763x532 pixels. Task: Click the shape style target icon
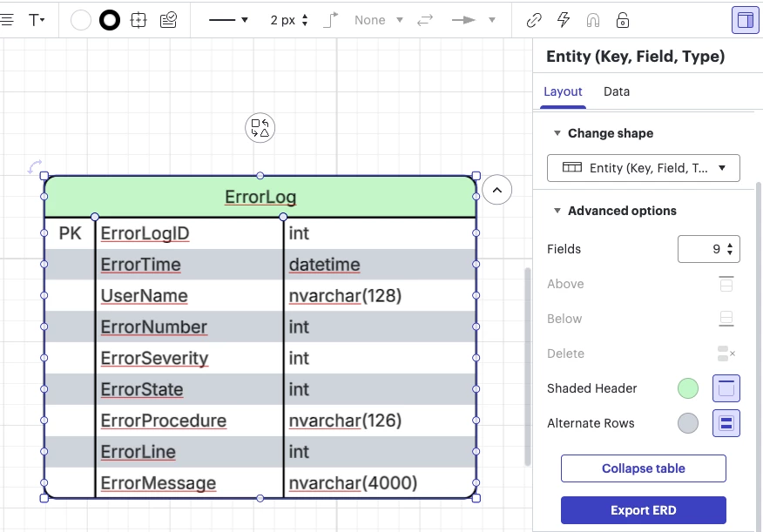pyautogui.click(x=138, y=20)
